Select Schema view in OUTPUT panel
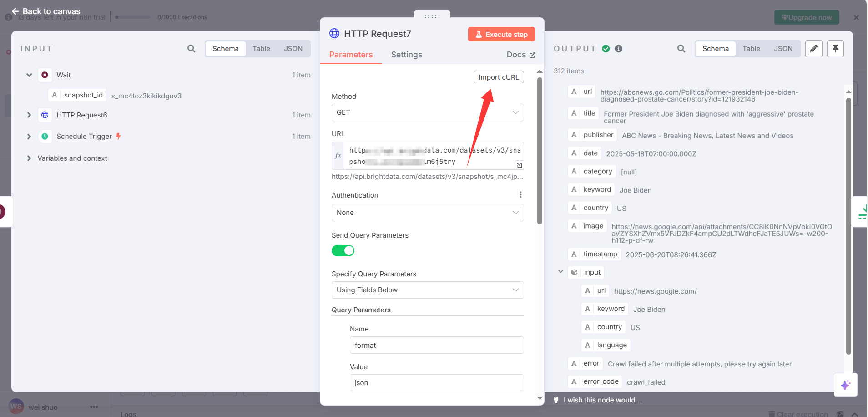Image resolution: width=868 pixels, height=417 pixels. pyautogui.click(x=716, y=49)
